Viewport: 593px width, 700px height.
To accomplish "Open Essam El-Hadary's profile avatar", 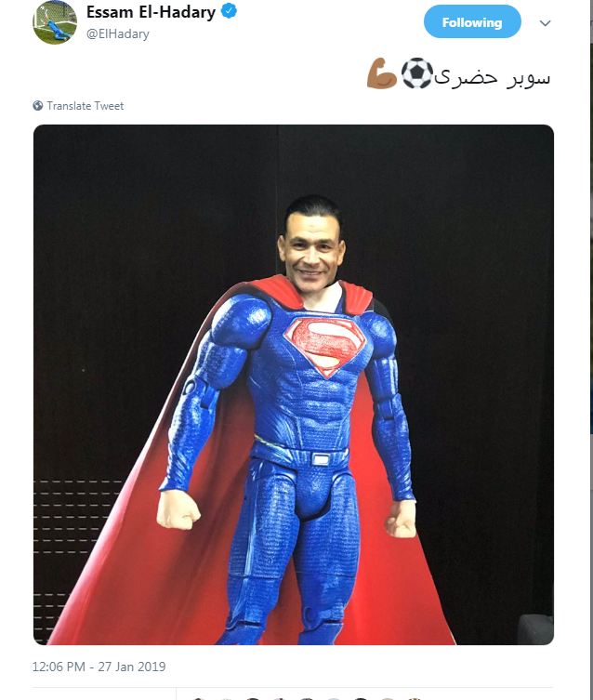I will [x=55, y=22].
